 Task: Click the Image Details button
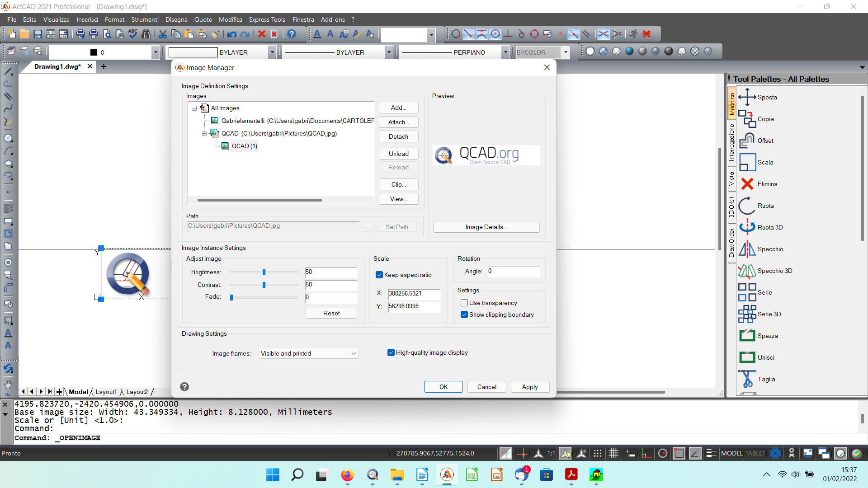[486, 227]
